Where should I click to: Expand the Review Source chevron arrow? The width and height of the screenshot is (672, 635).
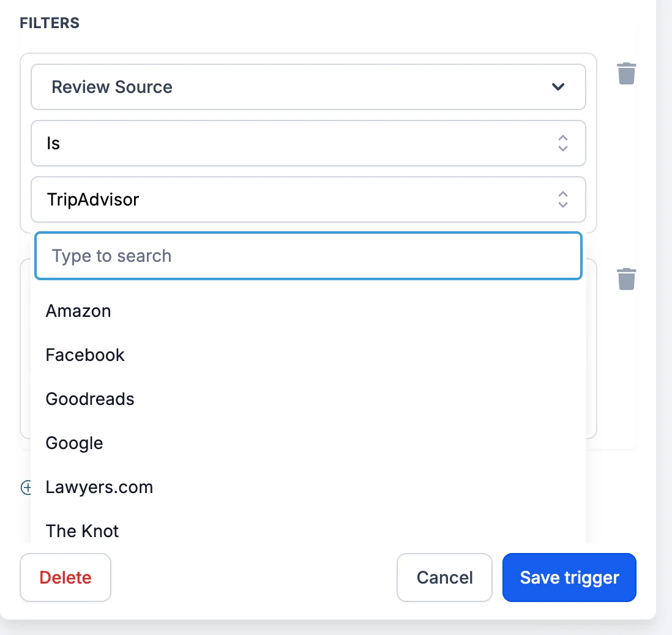coord(558,87)
